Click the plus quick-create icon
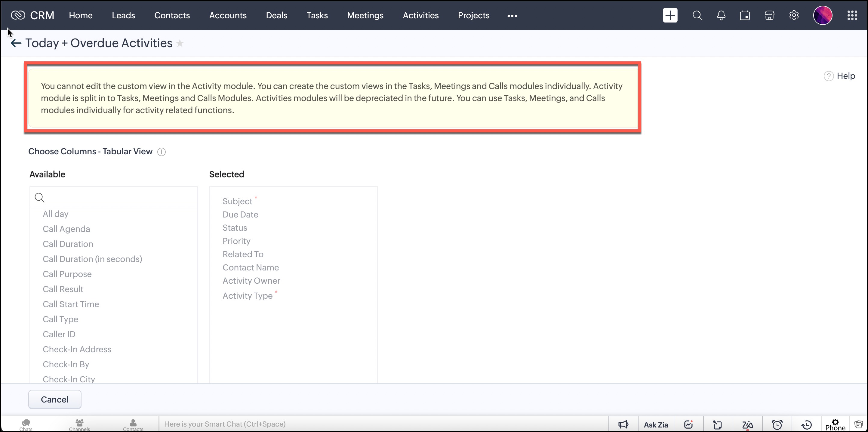Viewport: 868px width, 432px height. pos(670,16)
